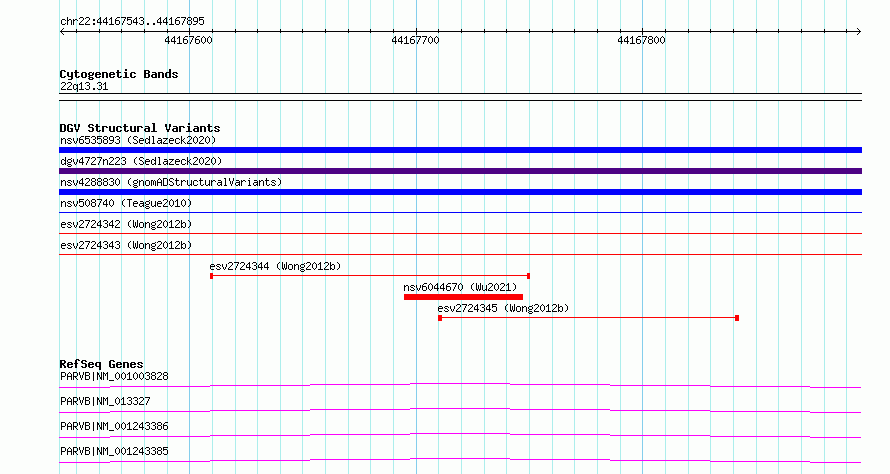Open the RefSeq Genes track heading
The height and width of the screenshot is (474, 890).
(101, 364)
